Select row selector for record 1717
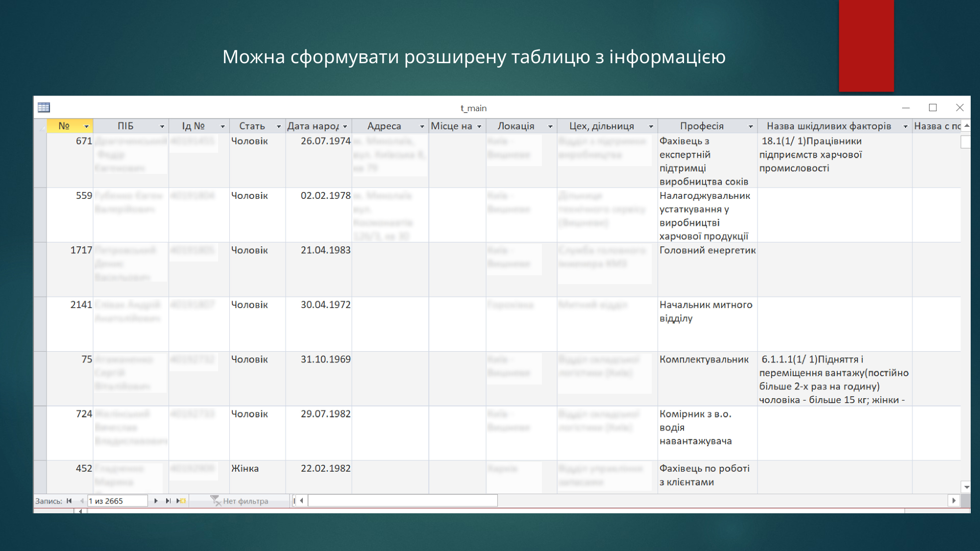The image size is (980, 551). [x=40, y=269]
